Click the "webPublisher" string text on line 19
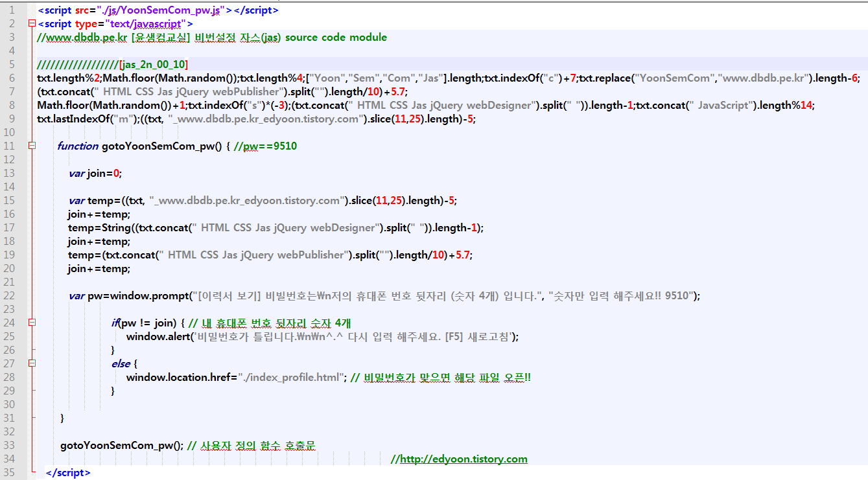868x480 pixels. (x=311, y=255)
